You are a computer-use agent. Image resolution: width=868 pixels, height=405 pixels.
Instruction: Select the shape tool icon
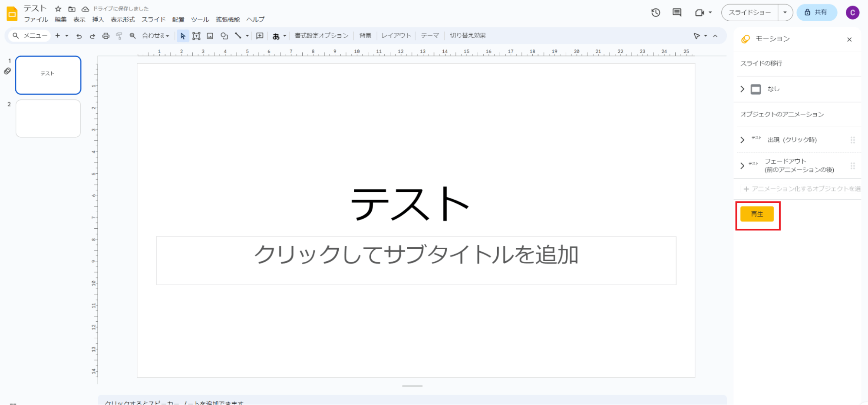click(224, 36)
